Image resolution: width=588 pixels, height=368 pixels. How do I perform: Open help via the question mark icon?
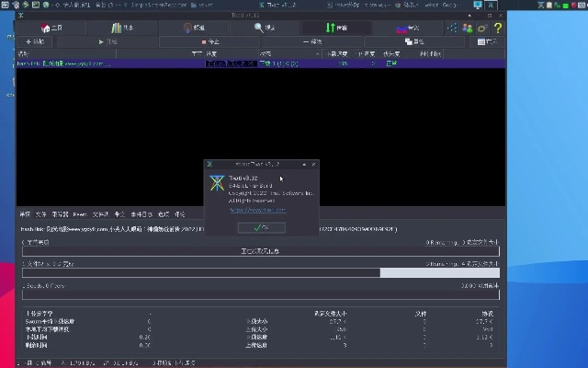pyautogui.click(x=497, y=29)
